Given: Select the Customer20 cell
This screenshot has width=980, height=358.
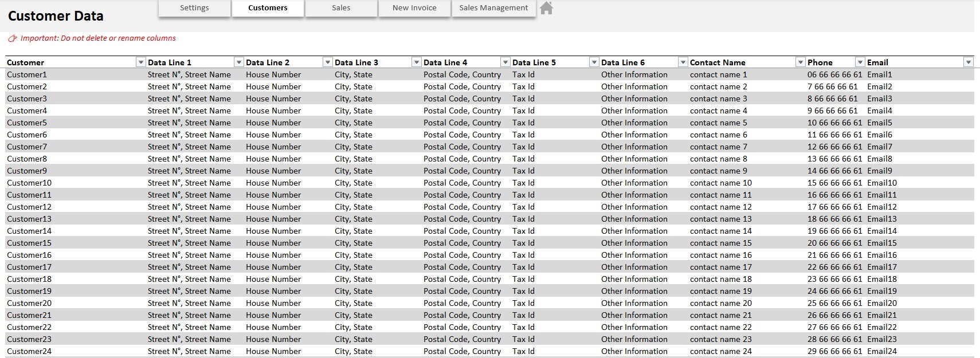Looking at the screenshot, I should [76, 303].
